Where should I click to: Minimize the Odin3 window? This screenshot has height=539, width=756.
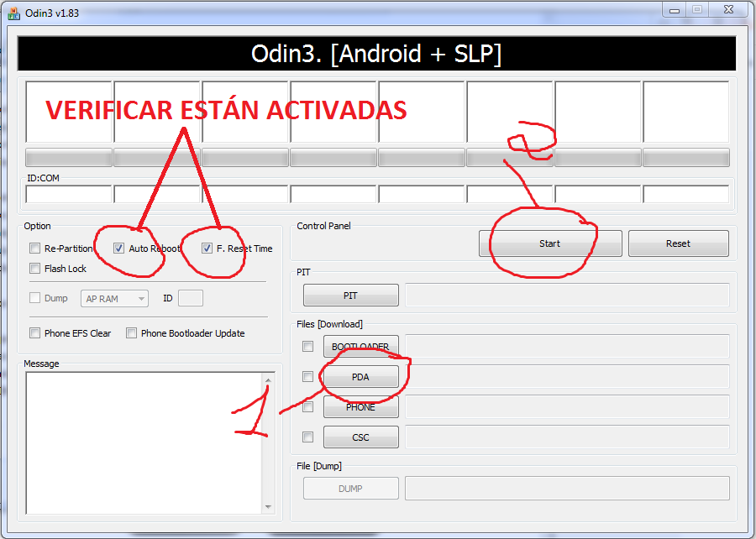pos(675,10)
